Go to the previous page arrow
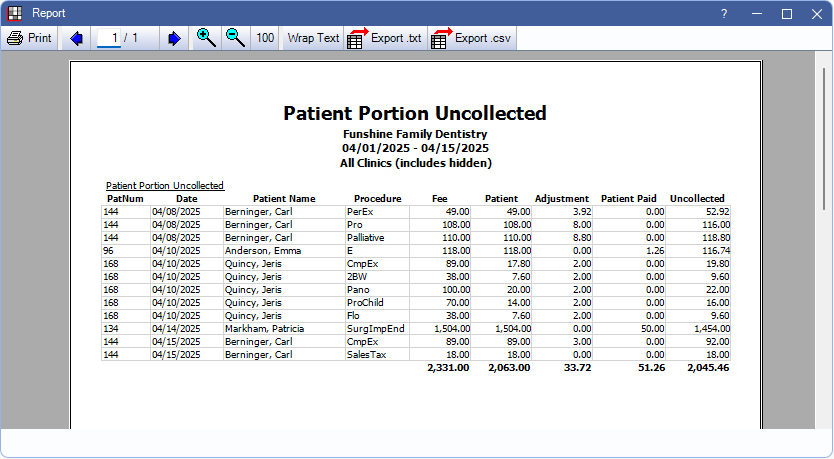Image resolution: width=834 pixels, height=459 pixels. (x=77, y=38)
